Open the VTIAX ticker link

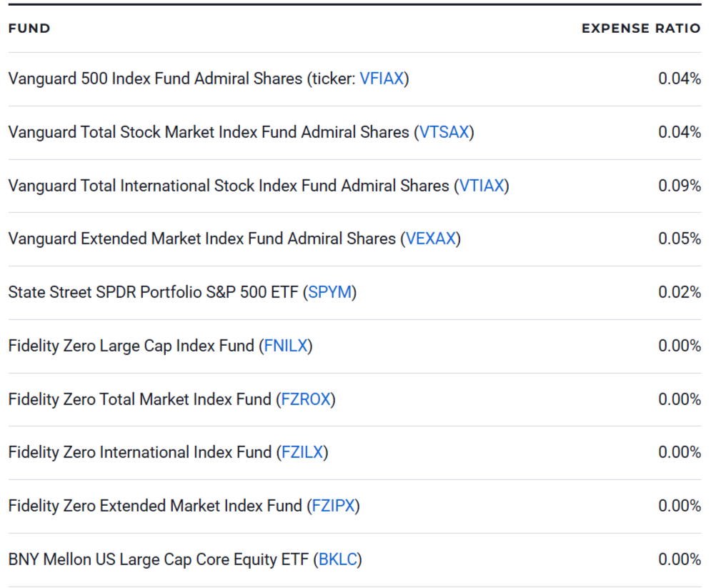482,186
